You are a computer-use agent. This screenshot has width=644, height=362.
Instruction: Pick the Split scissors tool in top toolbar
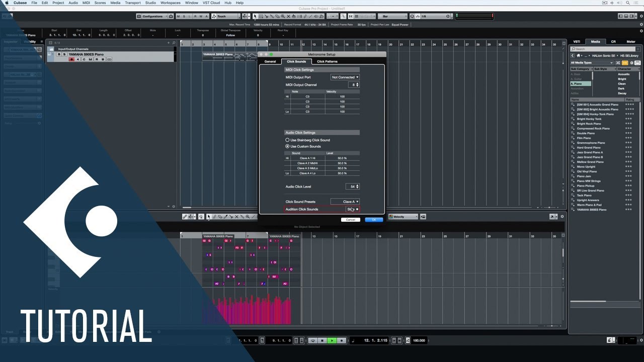coord(266,16)
